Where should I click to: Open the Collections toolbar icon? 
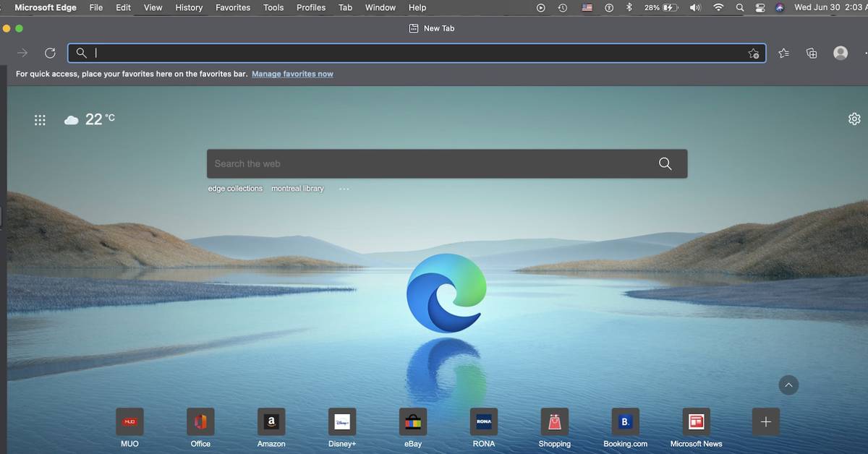tap(812, 53)
